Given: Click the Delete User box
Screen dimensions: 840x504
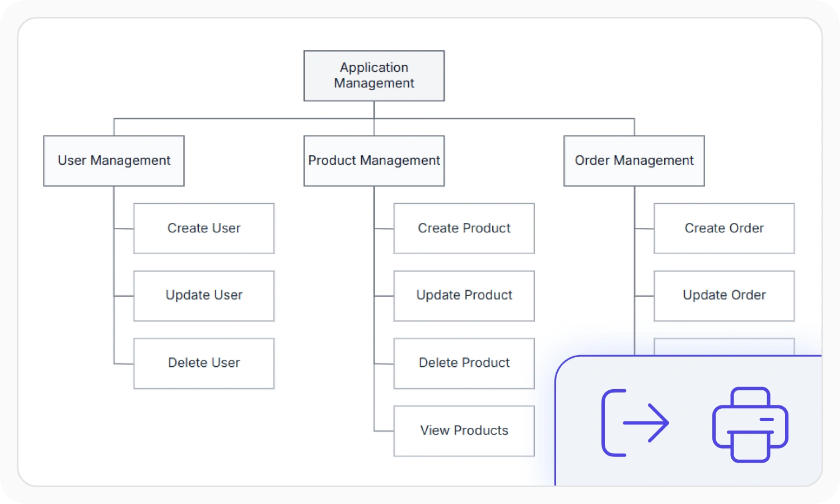Looking at the screenshot, I should point(204,363).
